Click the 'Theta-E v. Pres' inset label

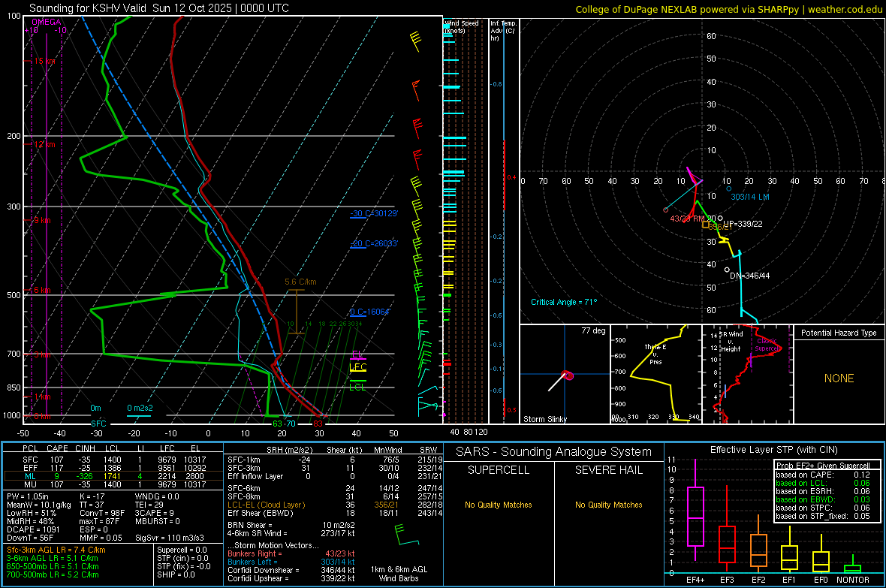point(655,354)
